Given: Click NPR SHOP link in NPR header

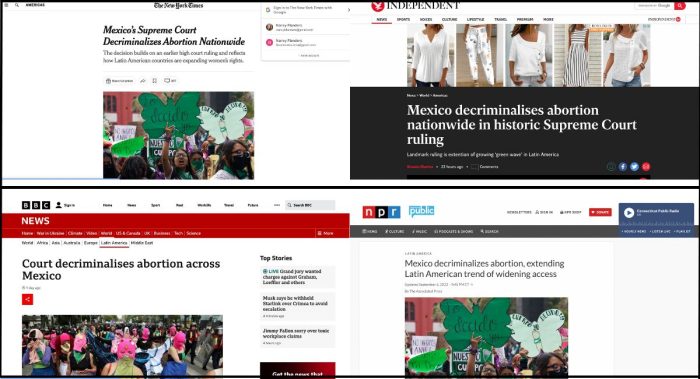Looking at the screenshot, I should [571, 212].
